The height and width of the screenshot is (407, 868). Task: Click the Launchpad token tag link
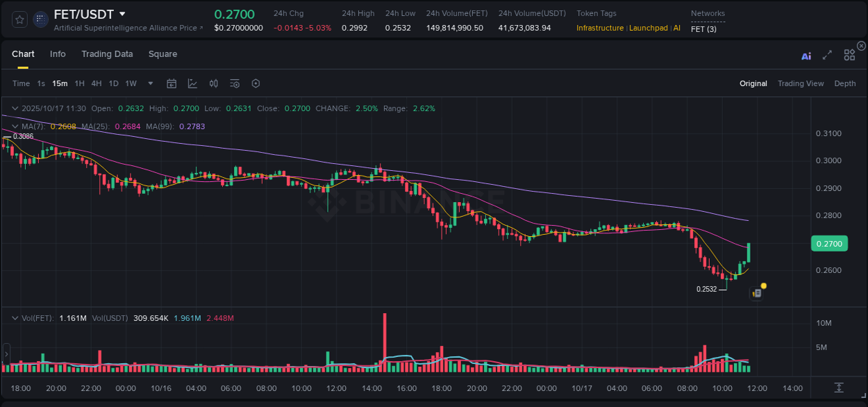click(649, 28)
